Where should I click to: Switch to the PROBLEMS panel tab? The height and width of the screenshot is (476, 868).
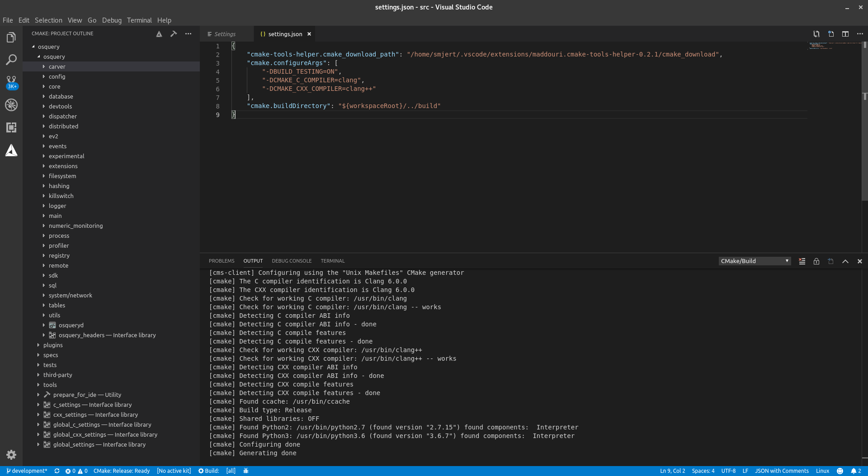click(222, 261)
